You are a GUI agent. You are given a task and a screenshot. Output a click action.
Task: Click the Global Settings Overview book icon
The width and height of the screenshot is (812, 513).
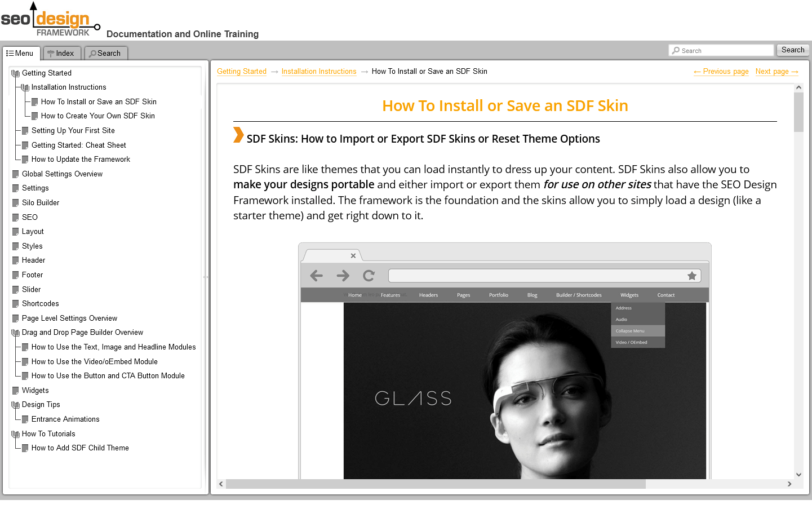[x=16, y=174]
